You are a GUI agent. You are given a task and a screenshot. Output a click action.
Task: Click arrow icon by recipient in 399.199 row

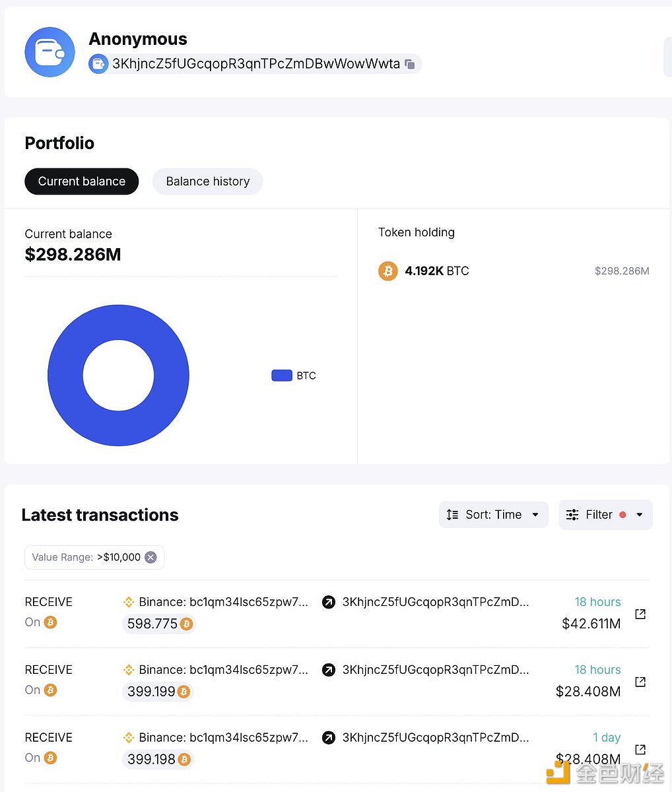328,670
